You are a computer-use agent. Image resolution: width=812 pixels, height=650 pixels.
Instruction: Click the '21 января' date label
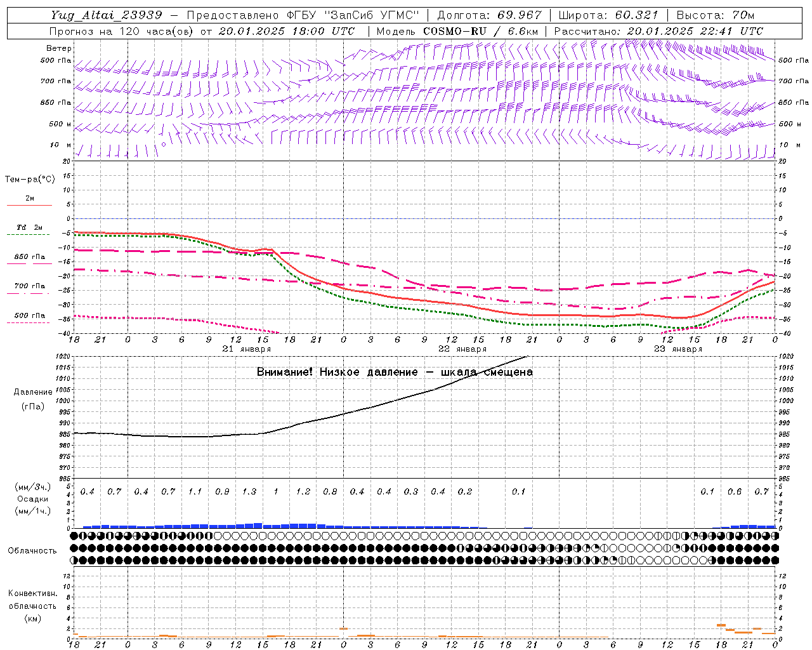coord(246,349)
